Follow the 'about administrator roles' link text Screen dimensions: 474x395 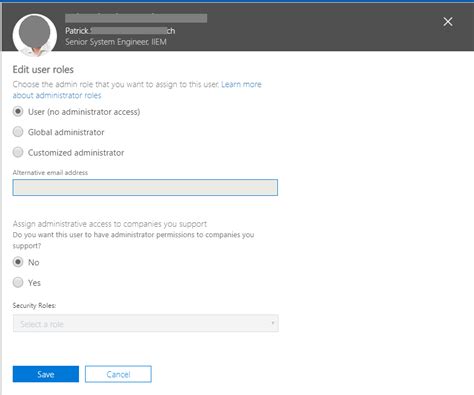point(57,95)
